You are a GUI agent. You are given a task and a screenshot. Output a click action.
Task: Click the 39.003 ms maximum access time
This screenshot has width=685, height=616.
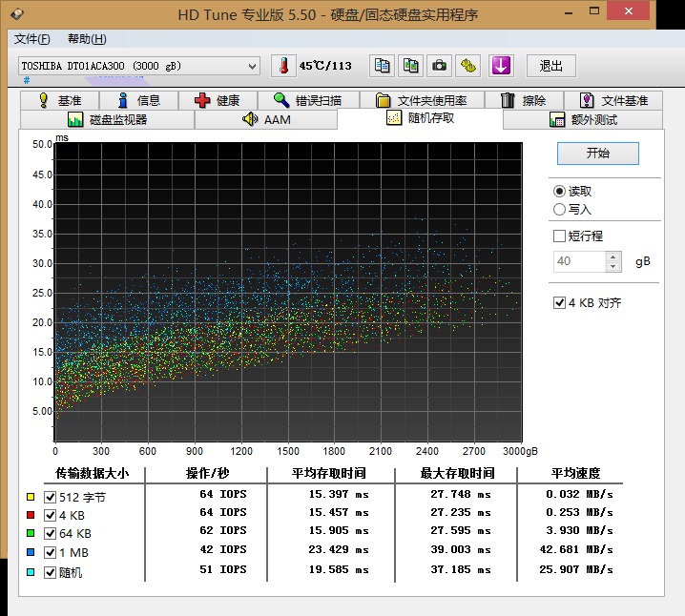[461, 549]
